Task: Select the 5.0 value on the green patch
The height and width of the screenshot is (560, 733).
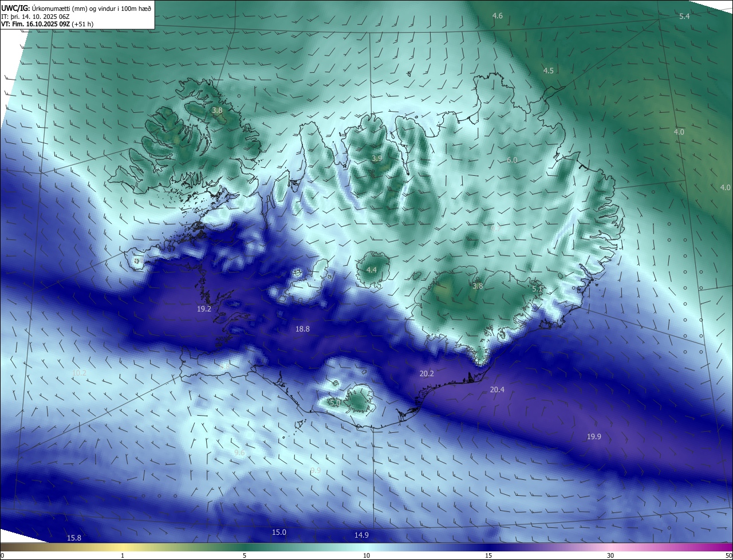Action: coord(335,403)
